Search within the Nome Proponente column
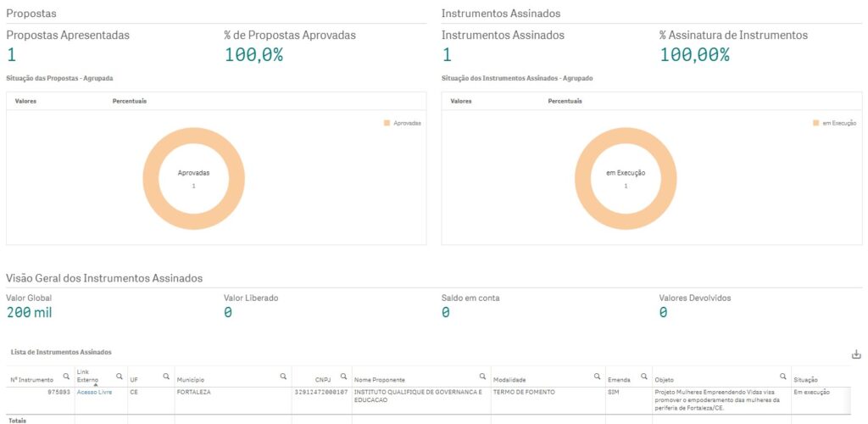 coord(482,376)
